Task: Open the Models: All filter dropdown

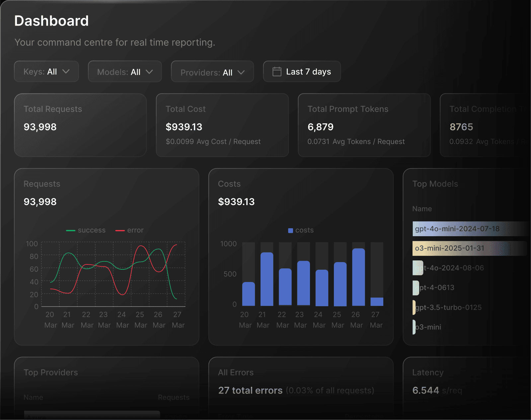Action: click(125, 71)
